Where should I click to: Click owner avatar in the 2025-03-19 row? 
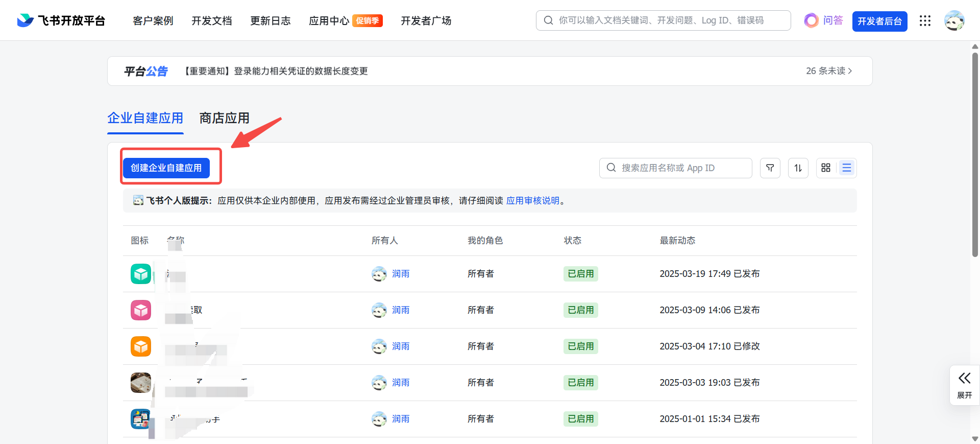click(379, 274)
